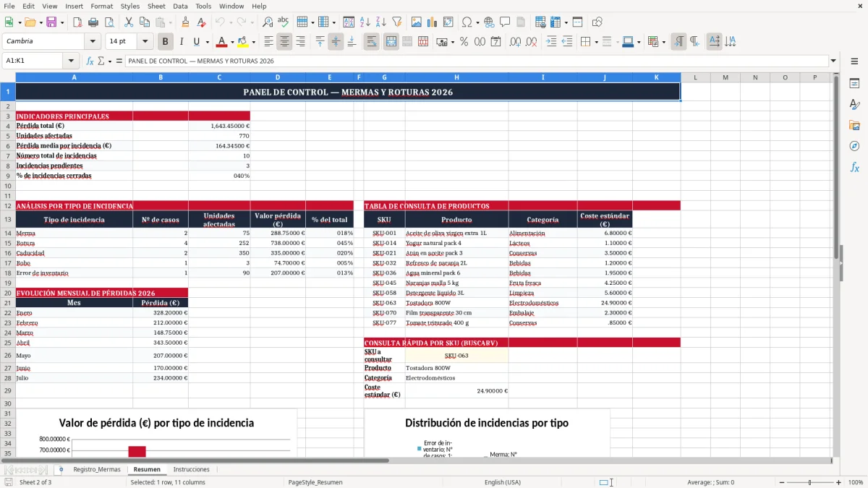Click the status bar zoom slider handle
Image resolution: width=868 pixels, height=488 pixels.
(x=809, y=482)
